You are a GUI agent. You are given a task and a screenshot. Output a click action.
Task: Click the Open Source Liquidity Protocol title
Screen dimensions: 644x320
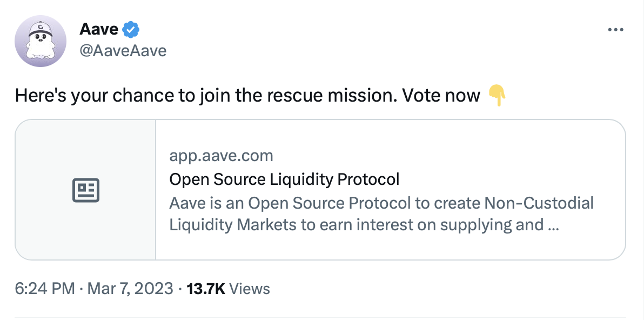tap(284, 179)
